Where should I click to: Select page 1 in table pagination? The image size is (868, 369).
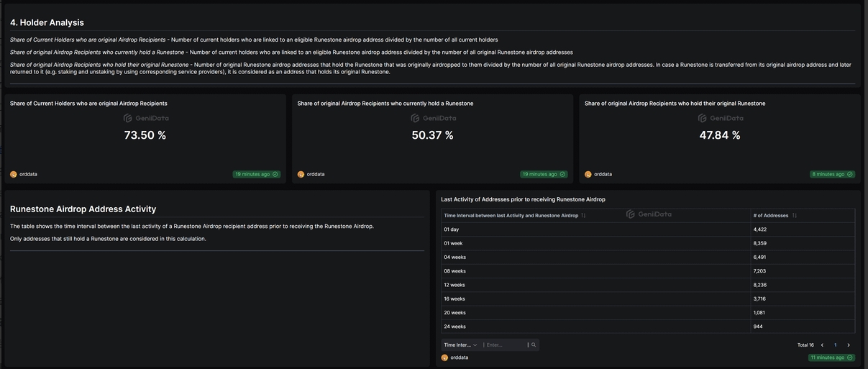pyautogui.click(x=835, y=345)
